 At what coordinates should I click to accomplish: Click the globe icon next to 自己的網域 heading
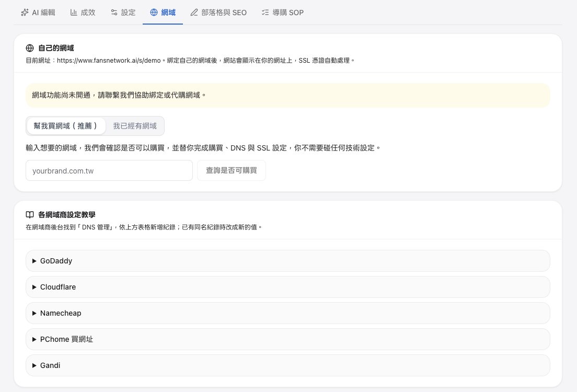point(30,48)
